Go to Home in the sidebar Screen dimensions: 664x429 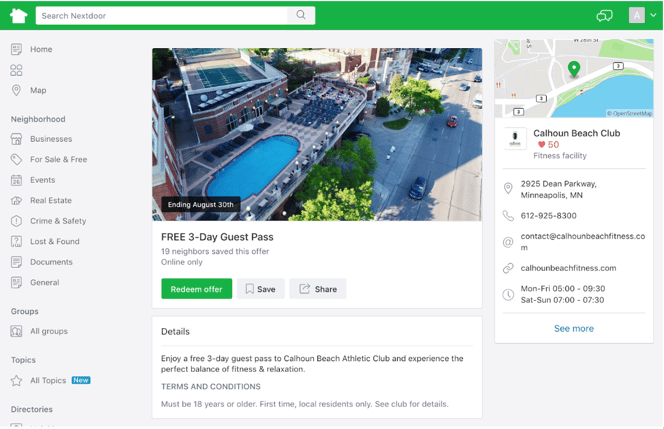pos(41,49)
